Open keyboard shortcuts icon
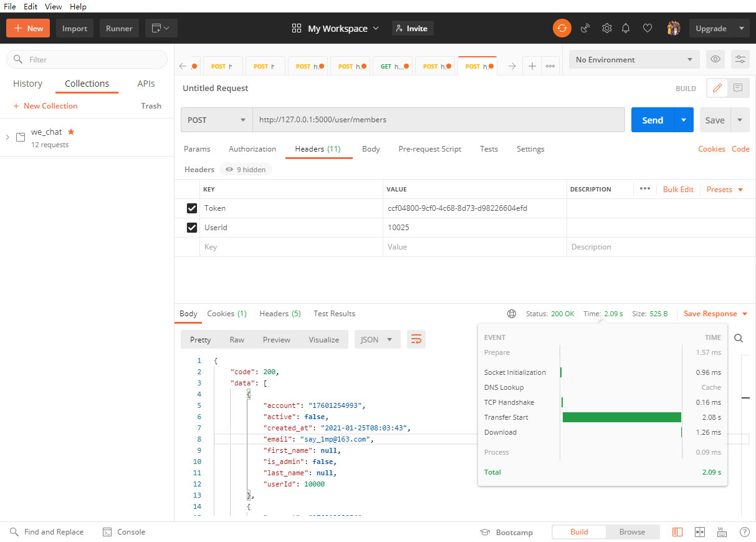 pyautogui.click(x=722, y=532)
